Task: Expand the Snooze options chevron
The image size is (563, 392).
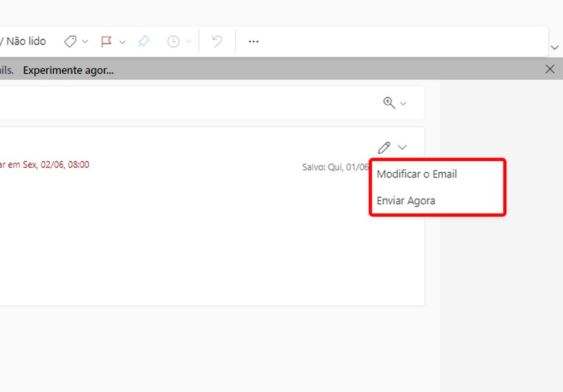Action: click(x=187, y=41)
